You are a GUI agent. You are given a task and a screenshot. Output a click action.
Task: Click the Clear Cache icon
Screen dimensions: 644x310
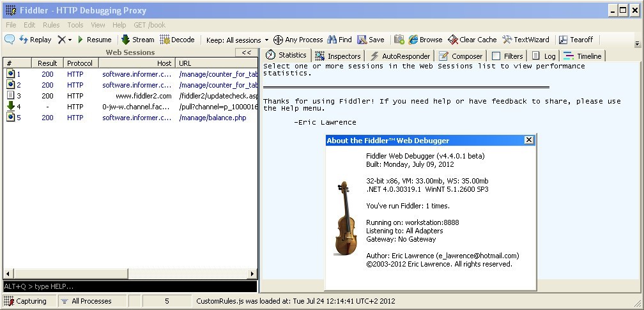pyautogui.click(x=453, y=40)
